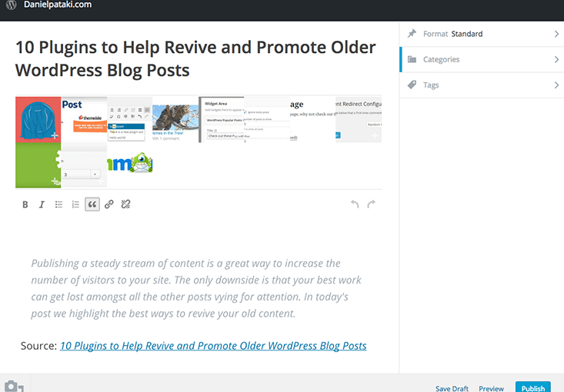Select the cat in tree thumbnail
This screenshot has width=564, height=392.
click(175, 120)
